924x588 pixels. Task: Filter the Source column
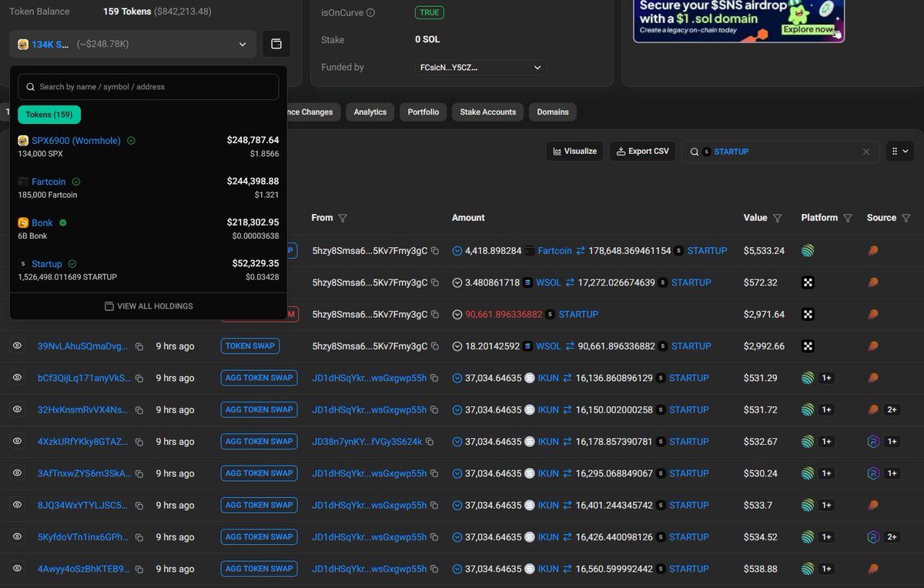click(906, 219)
